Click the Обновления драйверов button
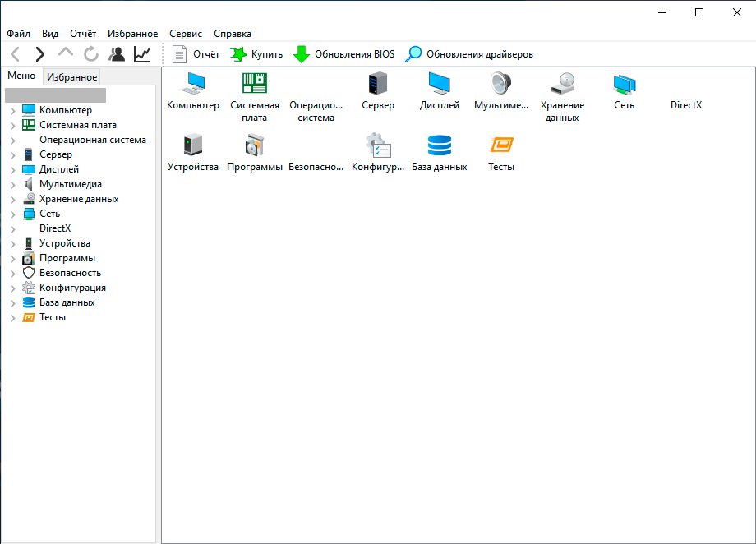The image size is (756, 544). click(470, 54)
